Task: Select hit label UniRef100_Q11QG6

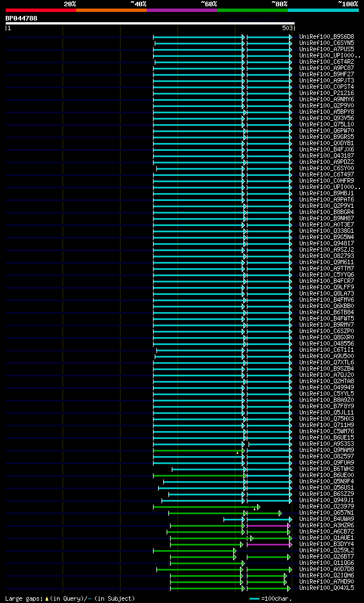Action: [327, 563]
